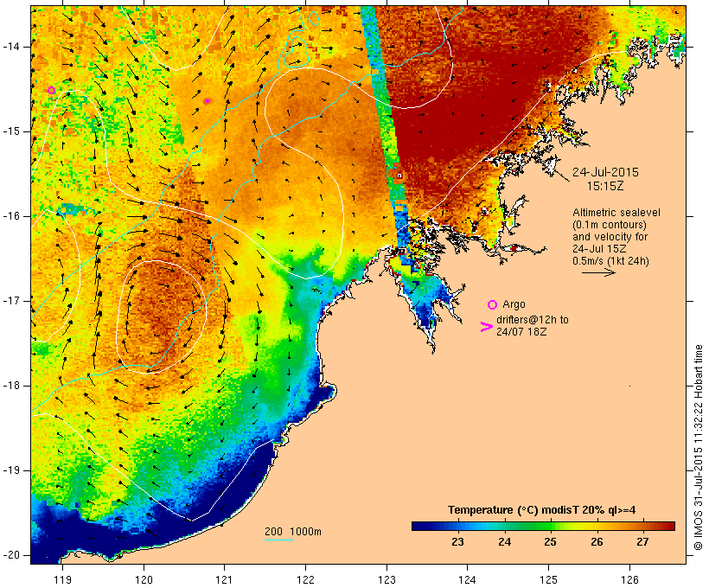
Task: Click the color bar value 23
Action: click(457, 542)
